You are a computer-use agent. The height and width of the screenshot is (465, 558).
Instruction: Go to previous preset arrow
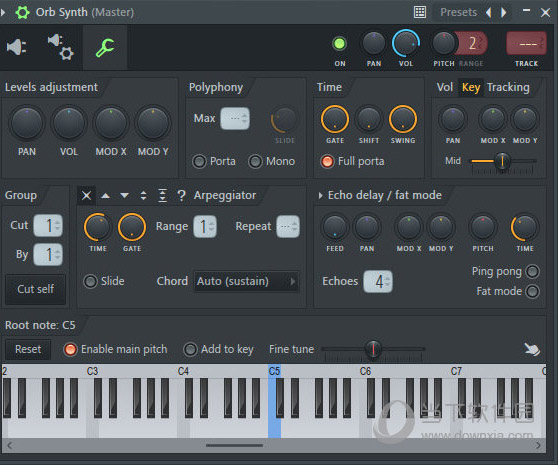click(489, 12)
